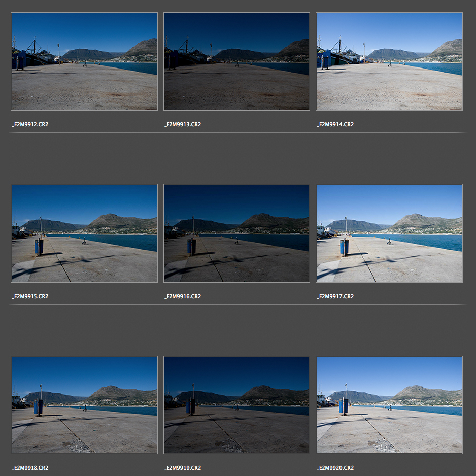476x476 pixels.
Task: Click the darkest bottom-row thumbnail _E2M9919.CR2
Action: [x=237, y=405]
